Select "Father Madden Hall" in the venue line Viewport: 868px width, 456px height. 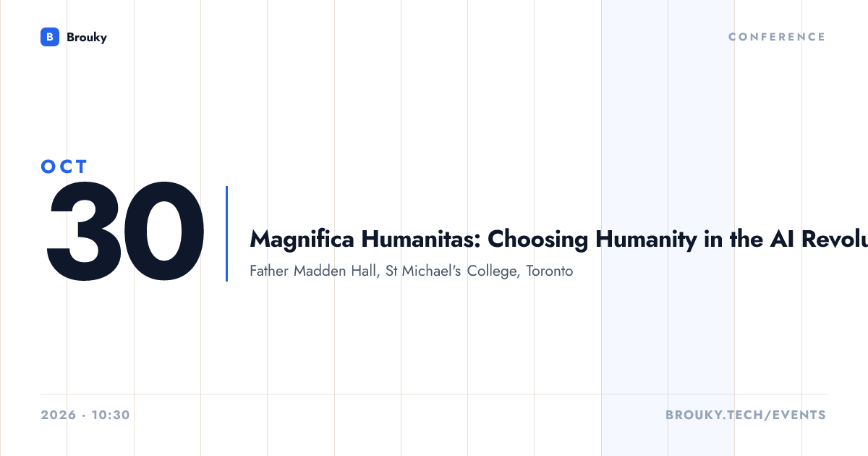310,271
